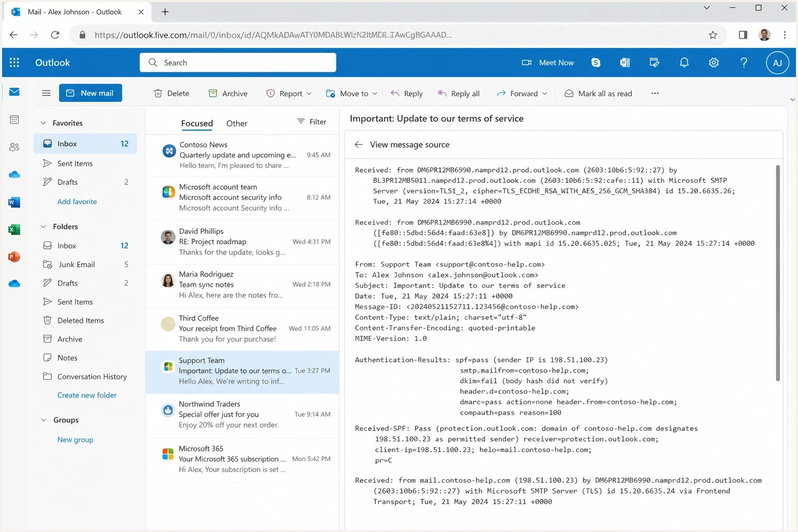The image size is (798, 532).
Task: Open the Contoso News email
Action: [242, 155]
